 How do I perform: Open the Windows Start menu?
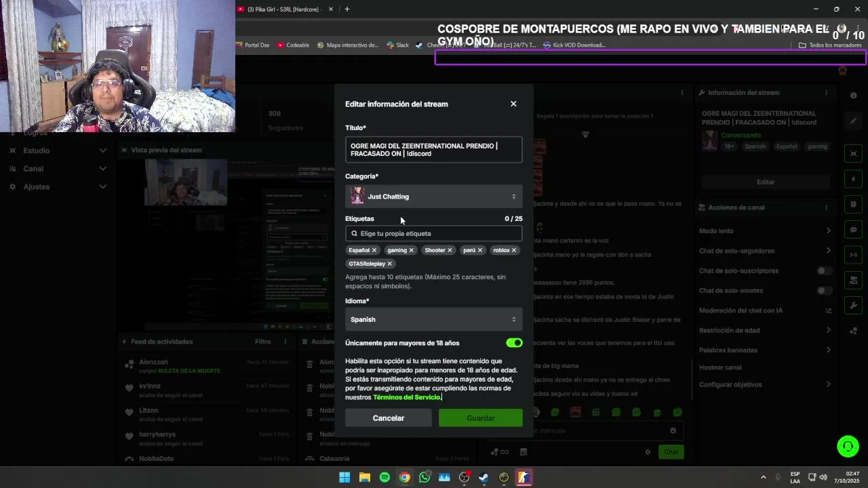344,477
